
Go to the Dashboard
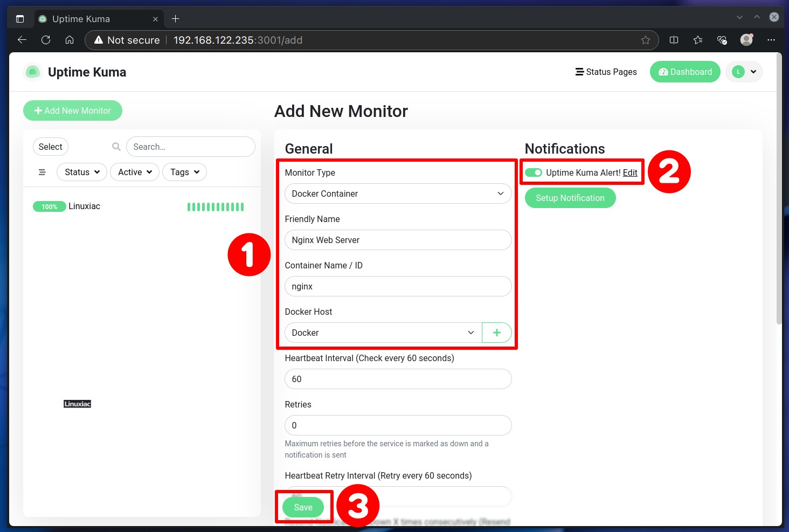[x=685, y=72]
